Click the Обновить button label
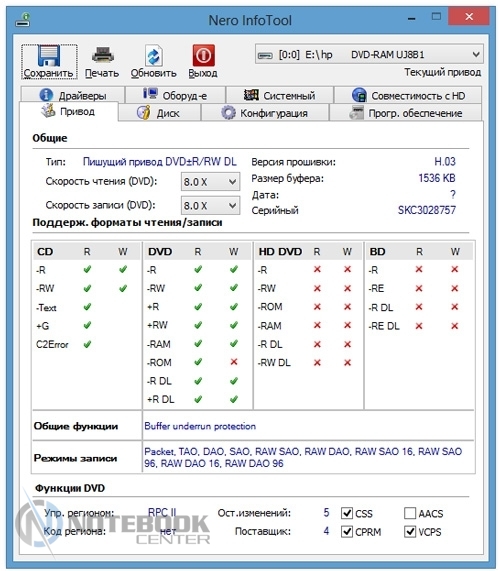Screen dimensions: 500x571 153,73
